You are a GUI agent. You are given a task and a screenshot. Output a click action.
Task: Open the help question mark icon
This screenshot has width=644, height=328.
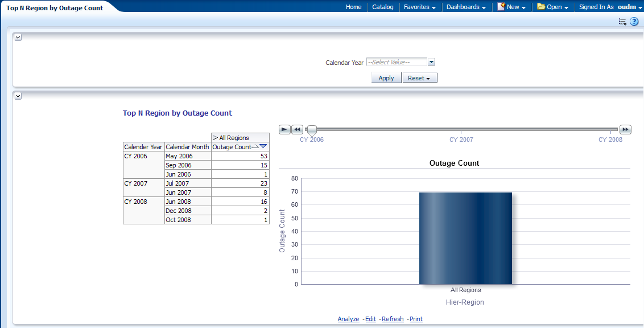point(634,22)
